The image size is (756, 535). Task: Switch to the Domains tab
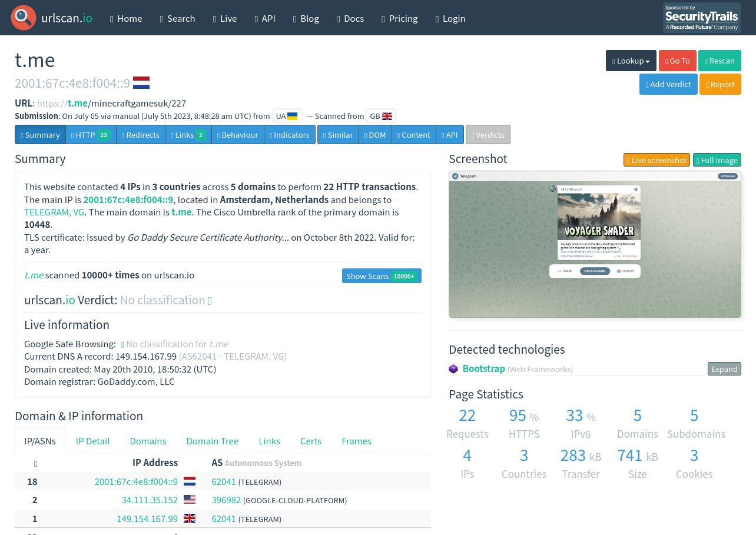point(148,441)
